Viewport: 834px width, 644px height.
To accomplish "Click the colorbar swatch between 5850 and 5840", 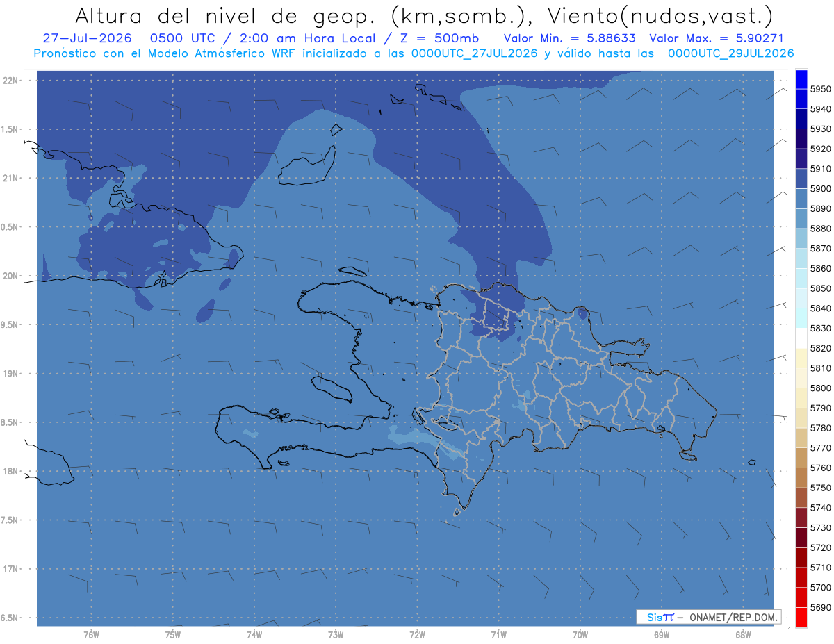I will pos(801,299).
